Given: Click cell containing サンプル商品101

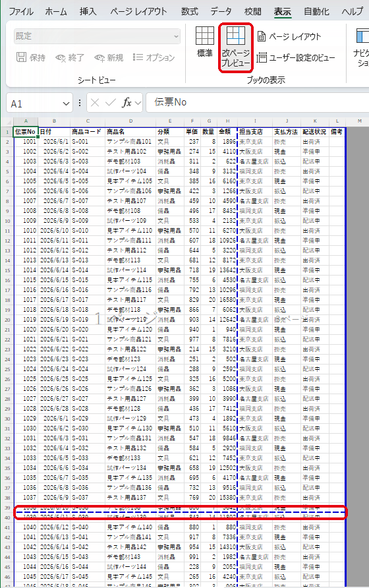Looking at the screenshot, I should tap(130, 142).
